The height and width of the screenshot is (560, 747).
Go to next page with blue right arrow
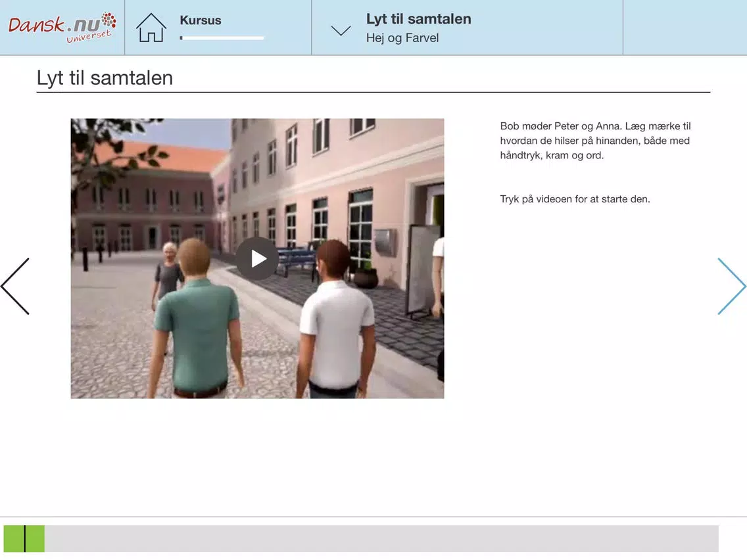[x=731, y=286]
